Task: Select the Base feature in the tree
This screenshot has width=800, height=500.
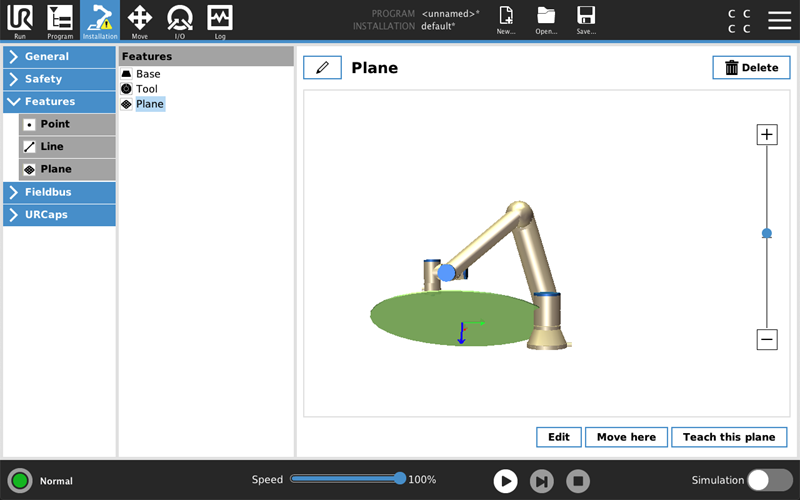Action: [147, 74]
